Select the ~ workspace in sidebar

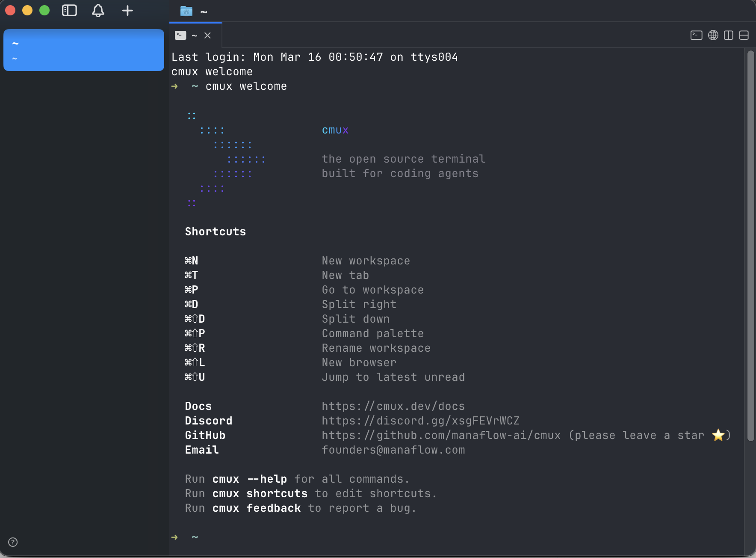[84, 50]
